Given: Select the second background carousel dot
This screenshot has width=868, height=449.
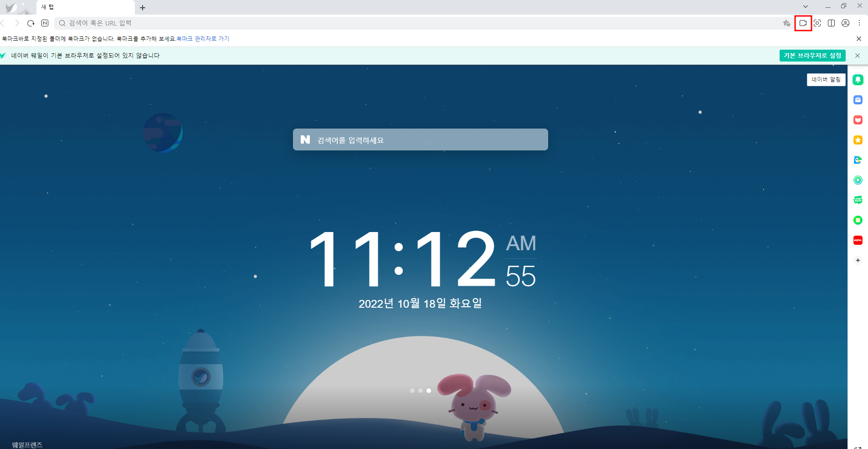Looking at the screenshot, I should [421, 391].
